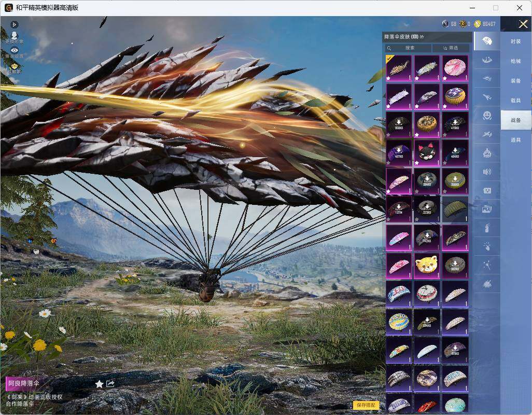Screen dimensions: 532x415
Task: Select the parachute skins category icon
Action: (x=487, y=41)
